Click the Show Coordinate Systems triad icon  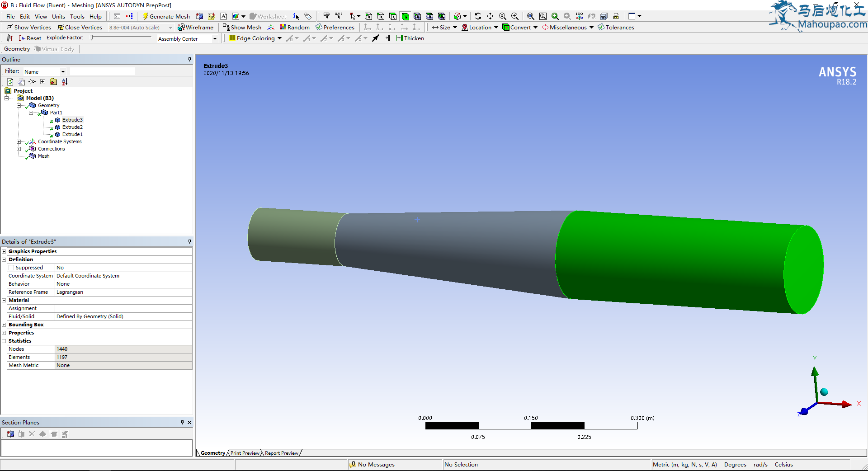(x=271, y=27)
